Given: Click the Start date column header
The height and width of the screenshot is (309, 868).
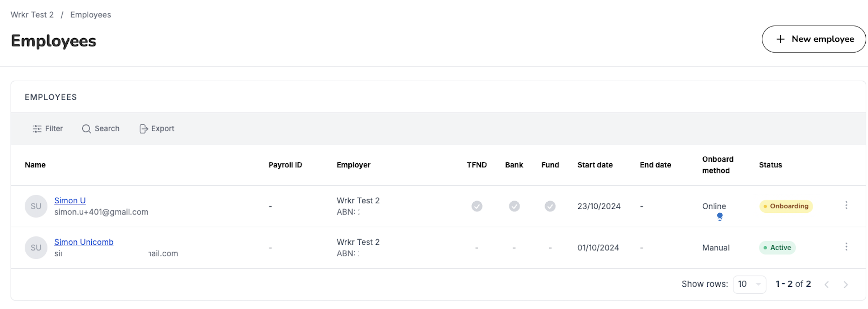Looking at the screenshot, I should pos(595,165).
